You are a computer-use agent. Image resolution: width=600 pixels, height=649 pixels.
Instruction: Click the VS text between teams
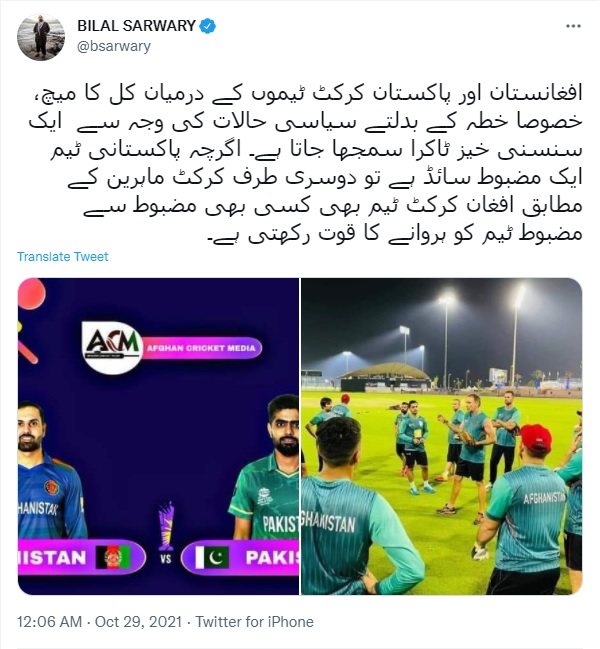point(166,559)
